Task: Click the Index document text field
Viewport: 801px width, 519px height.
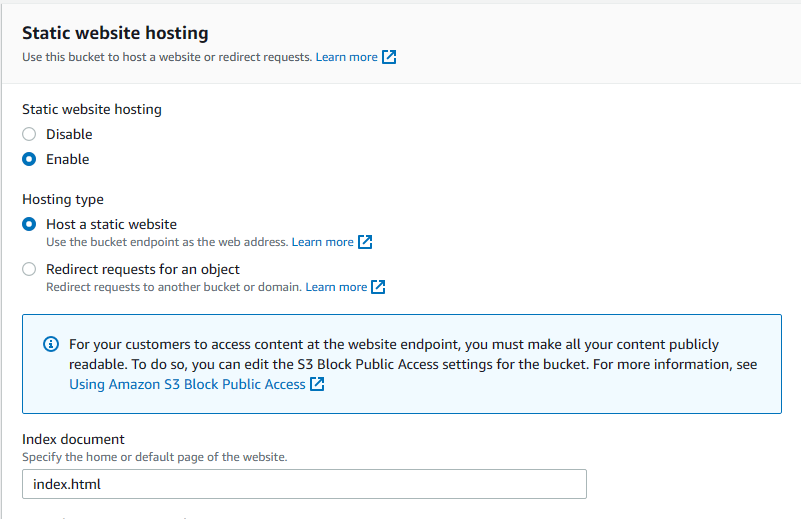Action: pyautogui.click(x=304, y=484)
